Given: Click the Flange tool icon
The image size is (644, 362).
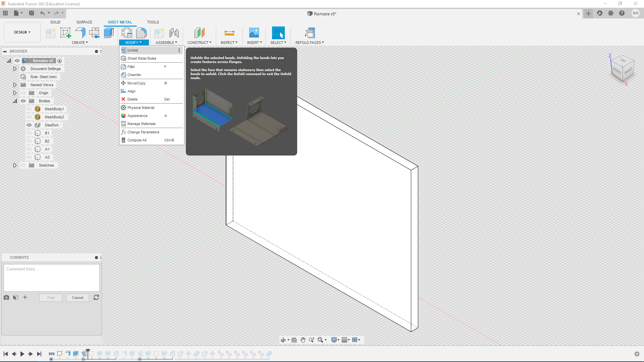Looking at the screenshot, I should pyautogui.click(x=80, y=33).
